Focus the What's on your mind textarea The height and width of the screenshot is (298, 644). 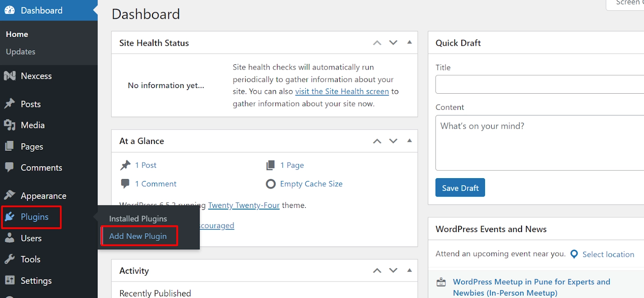[x=540, y=143]
